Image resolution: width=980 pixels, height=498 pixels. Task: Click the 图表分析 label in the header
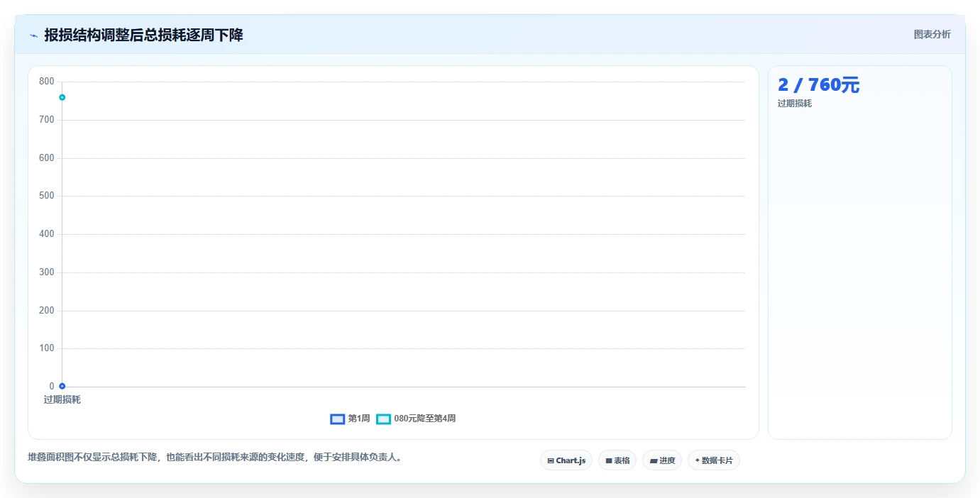[932, 34]
